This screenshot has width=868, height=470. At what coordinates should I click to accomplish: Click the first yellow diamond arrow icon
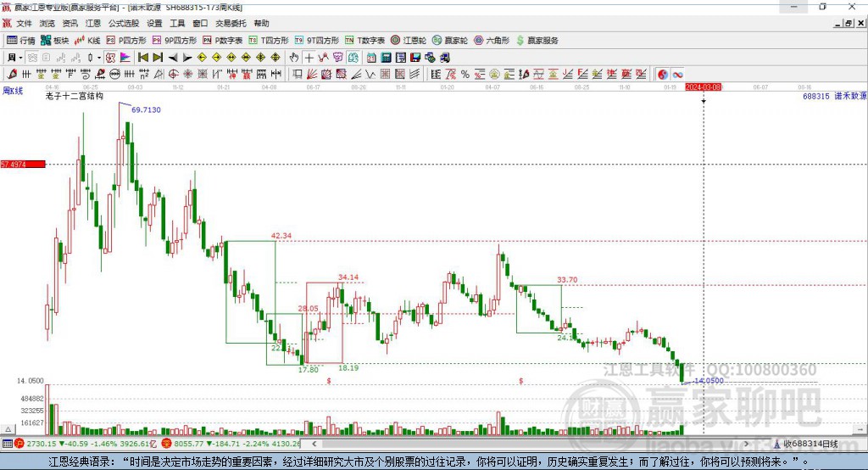click(x=202, y=58)
